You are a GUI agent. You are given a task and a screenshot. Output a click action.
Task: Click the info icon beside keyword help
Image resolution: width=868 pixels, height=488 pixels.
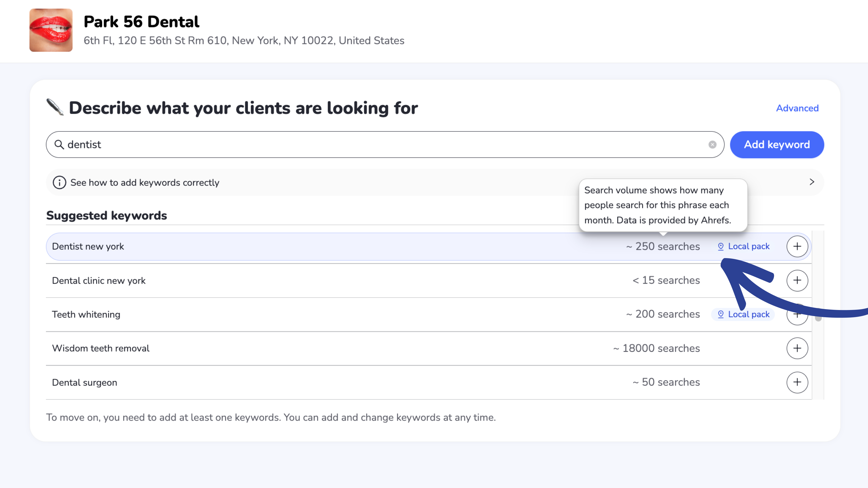point(59,182)
